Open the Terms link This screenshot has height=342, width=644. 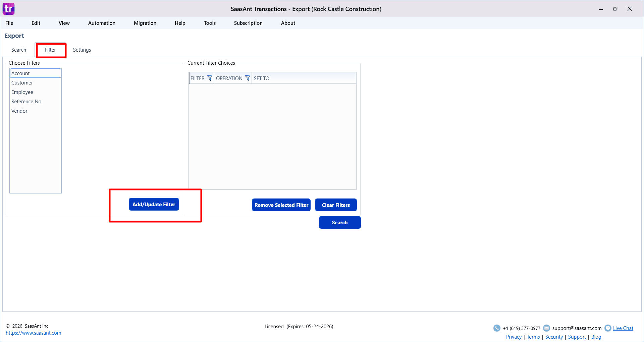pos(533,337)
